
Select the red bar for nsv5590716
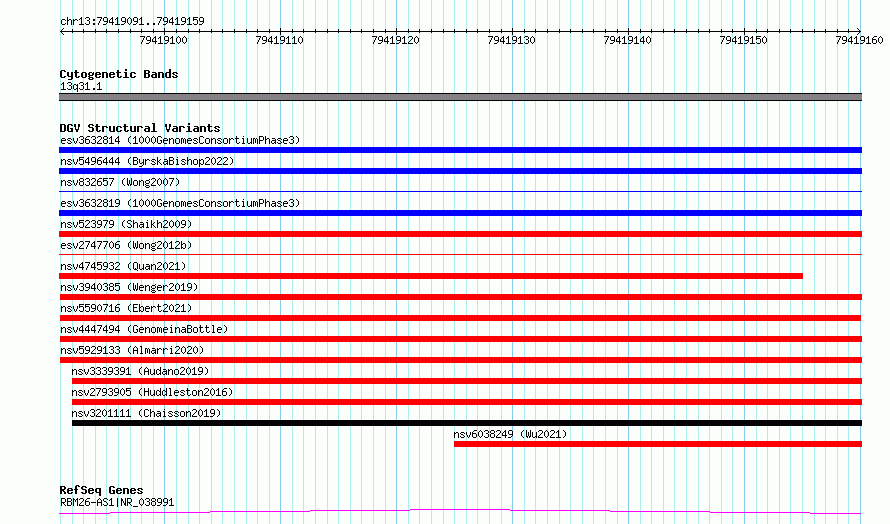(x=460, y=318)
